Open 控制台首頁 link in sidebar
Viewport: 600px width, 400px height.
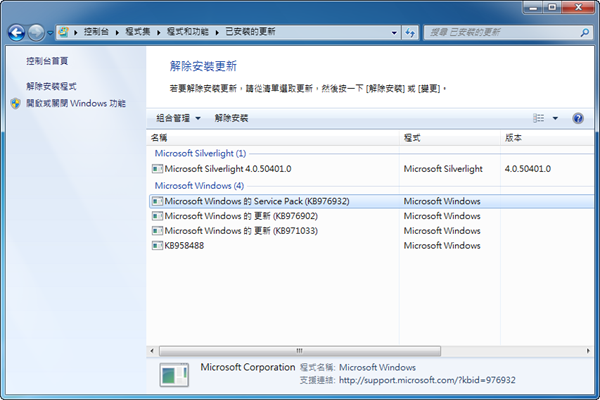point(47,61)
